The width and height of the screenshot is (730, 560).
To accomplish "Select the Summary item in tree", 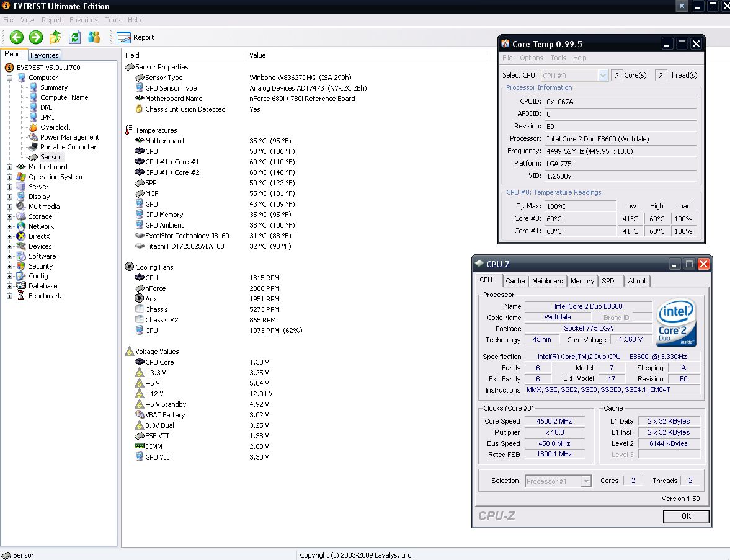I will tap(54, 87).
